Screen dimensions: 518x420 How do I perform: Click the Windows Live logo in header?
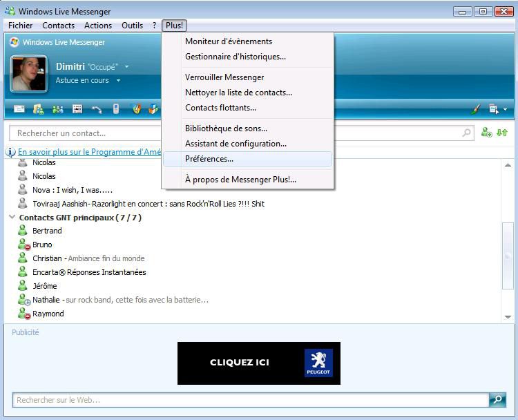pyautogui.click(x=14, y=42)
